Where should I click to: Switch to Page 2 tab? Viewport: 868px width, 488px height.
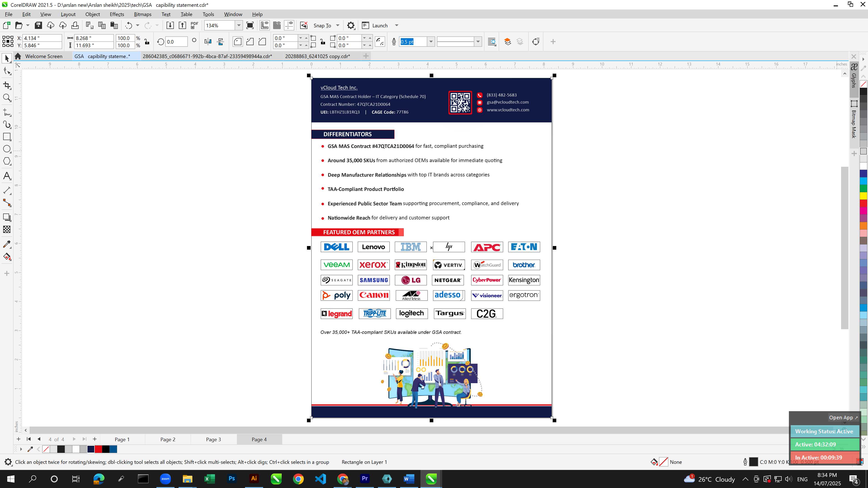pos(167,439)
